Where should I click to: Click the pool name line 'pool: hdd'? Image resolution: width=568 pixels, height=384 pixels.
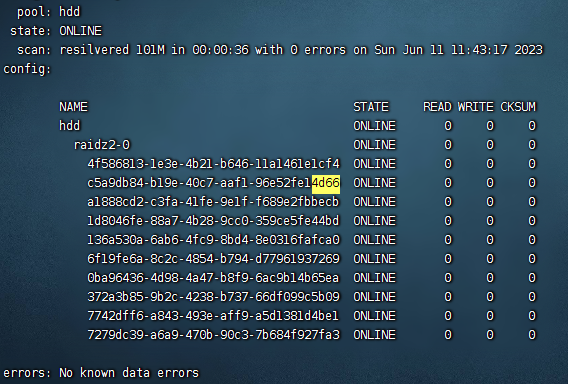coord(49,12)
